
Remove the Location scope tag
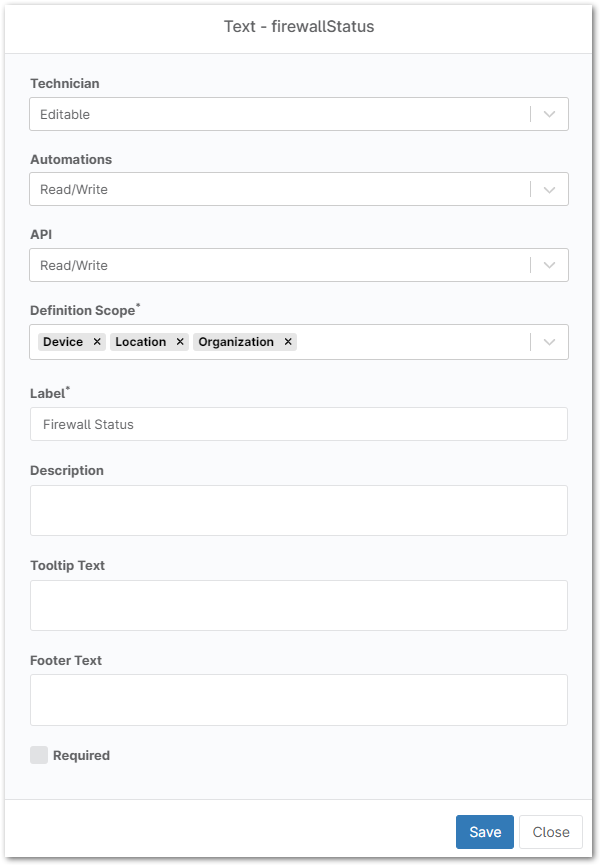180,342
